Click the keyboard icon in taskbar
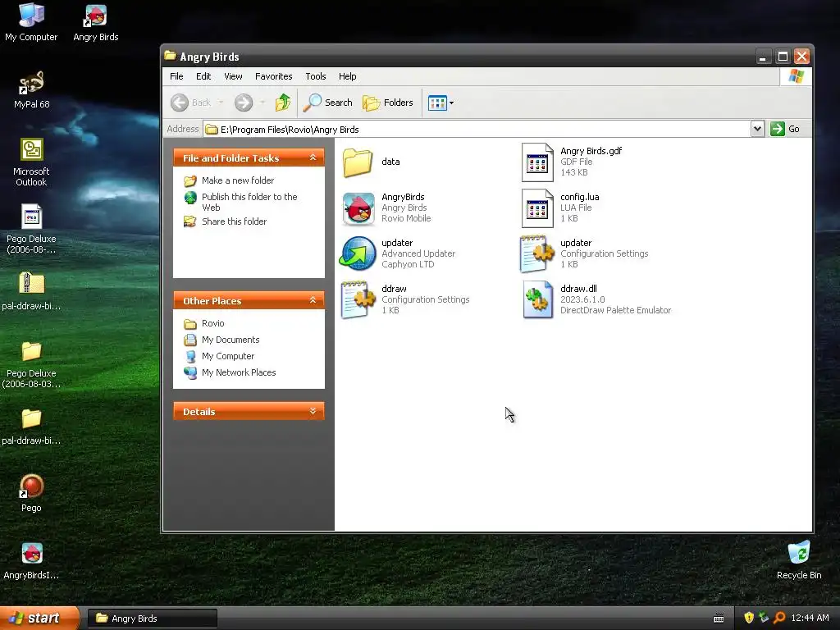840x630 pixels. (x=719, y=619)
